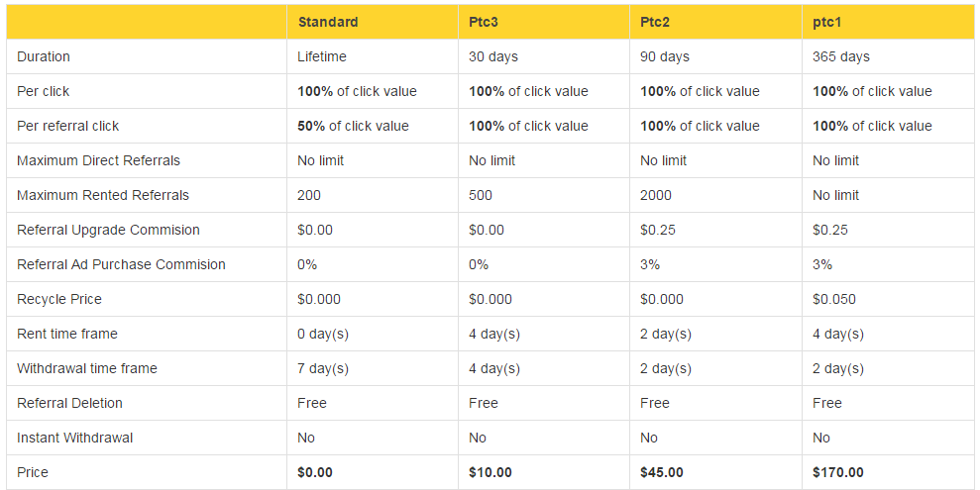
Task: Select the Withdrawal time frame label
Action: coord(87,368)
